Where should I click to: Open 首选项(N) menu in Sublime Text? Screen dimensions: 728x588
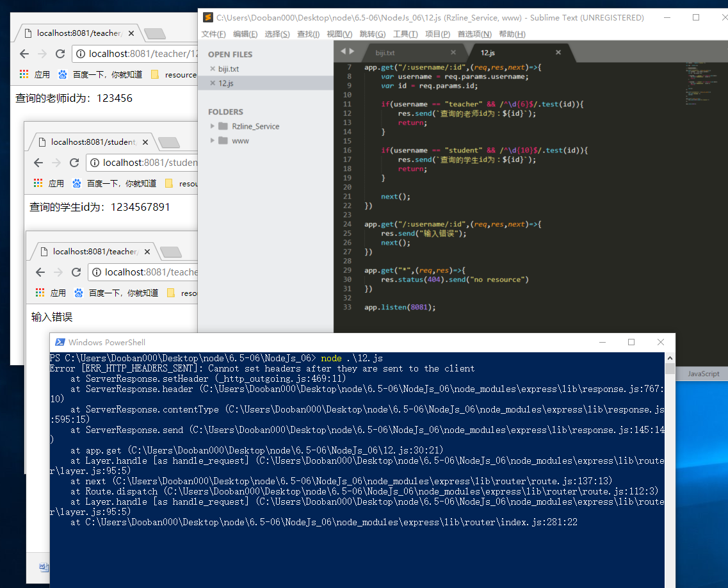point(474,34)
